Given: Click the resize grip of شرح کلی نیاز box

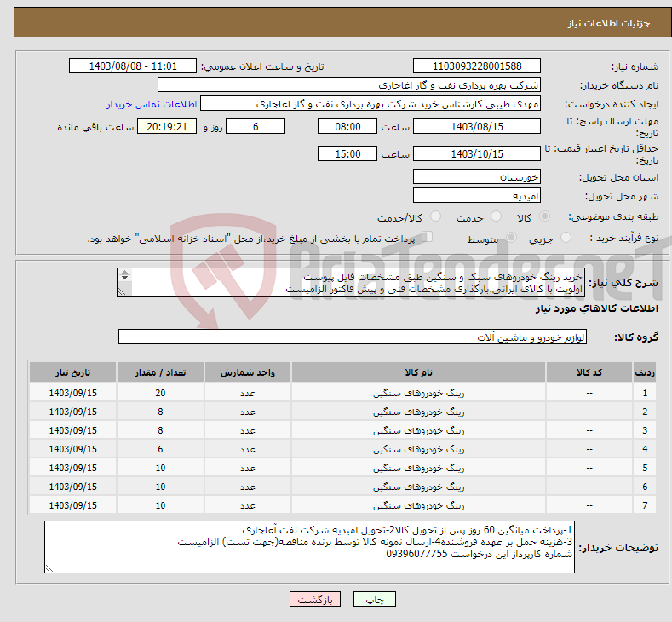Looking at the screenshot, I should pos(122,291).
